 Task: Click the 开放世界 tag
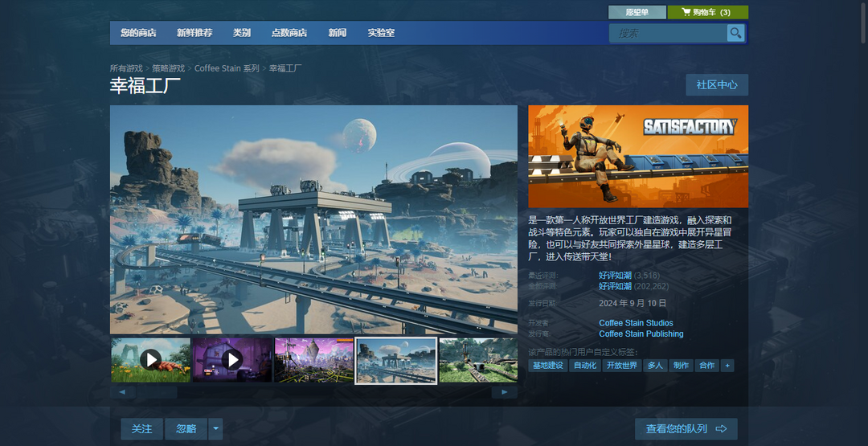[621, 365]
